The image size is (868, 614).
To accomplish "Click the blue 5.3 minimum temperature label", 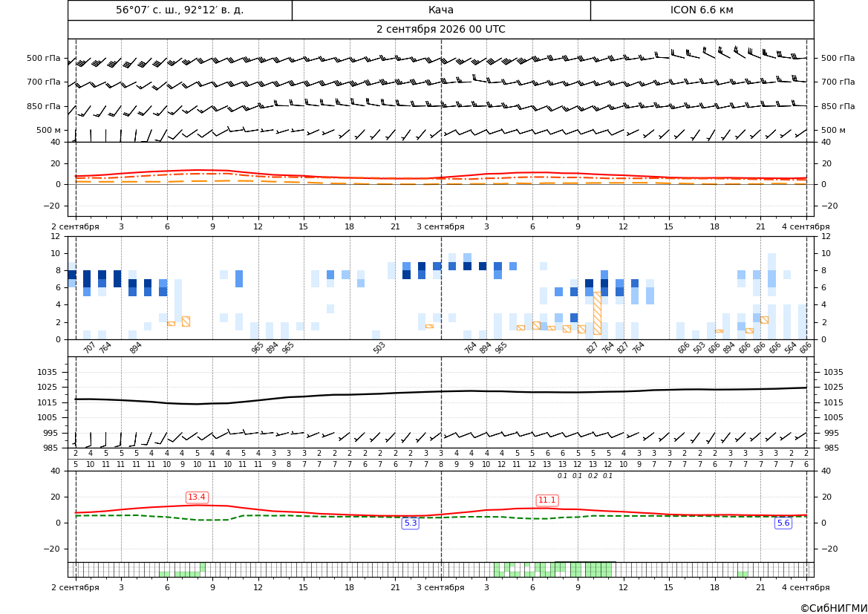I will tap(410, 523).
